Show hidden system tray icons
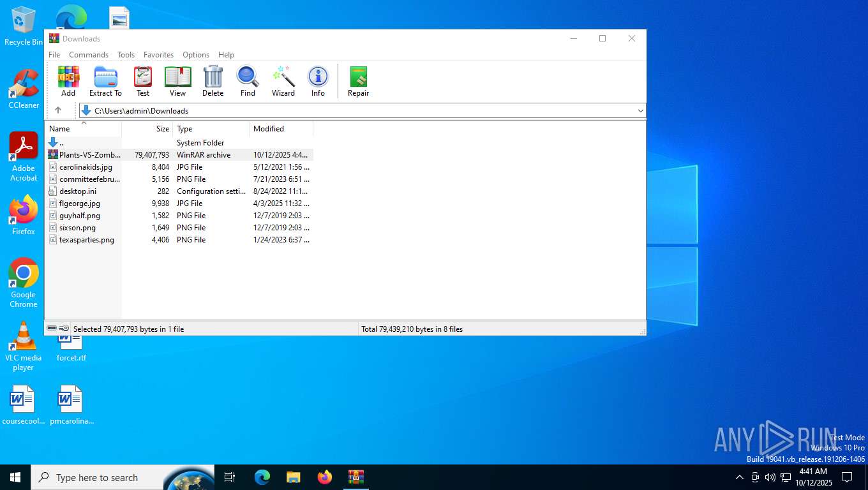The width and height of the screenshot is (868, 490). 739,477
